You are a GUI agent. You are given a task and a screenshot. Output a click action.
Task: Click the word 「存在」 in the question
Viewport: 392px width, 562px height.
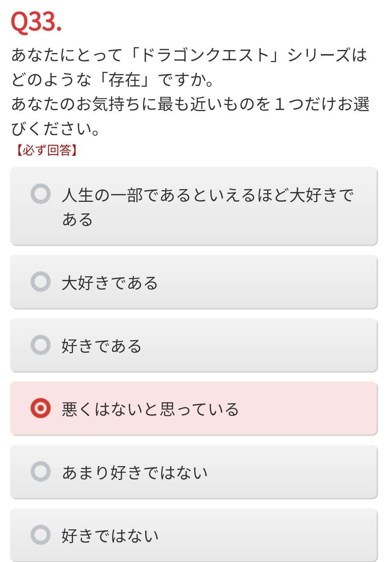(x=124, y=80)
